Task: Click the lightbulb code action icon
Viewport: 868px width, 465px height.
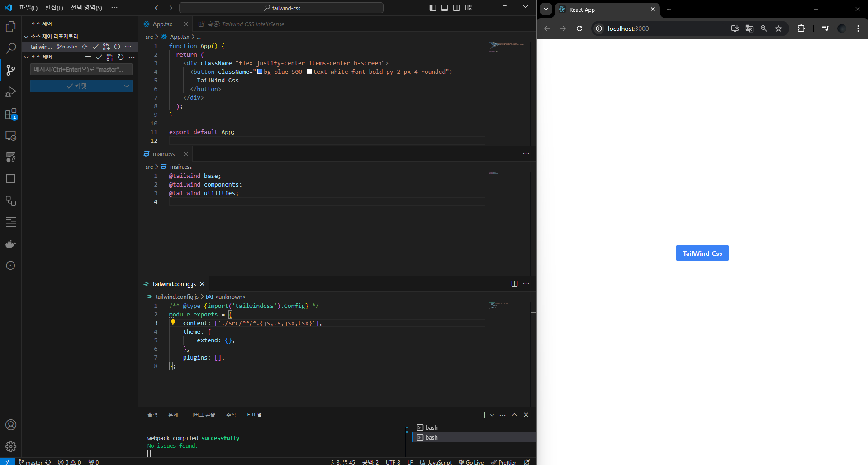Action: click(173, 323)
